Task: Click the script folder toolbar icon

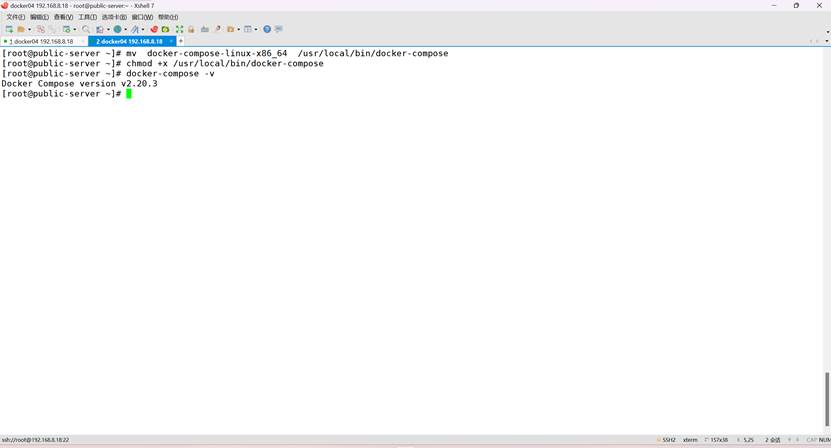Action: 231,29
